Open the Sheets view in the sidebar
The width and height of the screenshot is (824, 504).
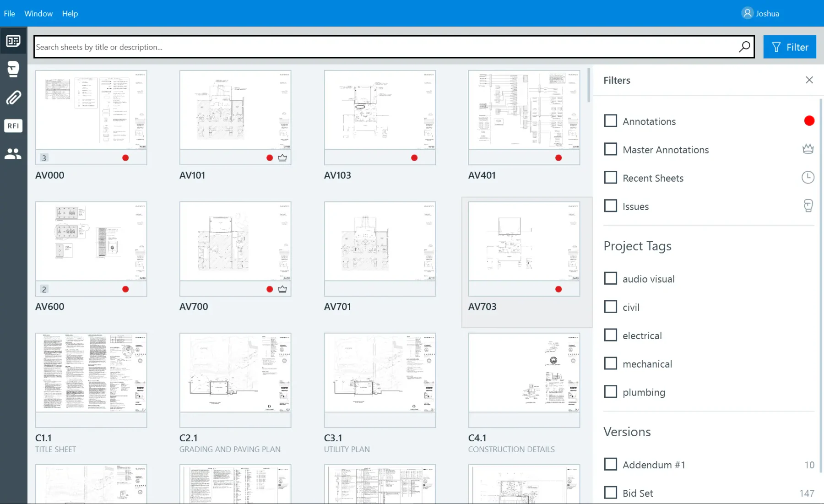[13, 41]
